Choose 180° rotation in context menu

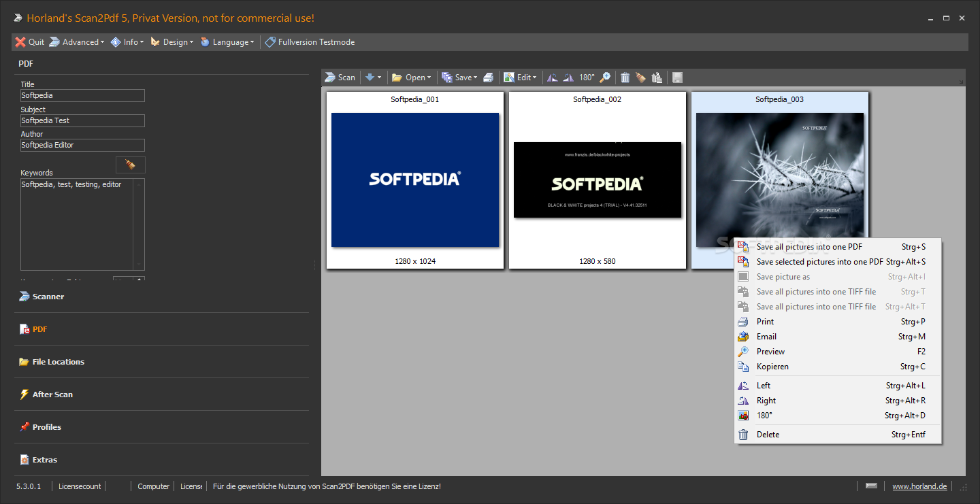pyautogui.click(x=838, y=416)
